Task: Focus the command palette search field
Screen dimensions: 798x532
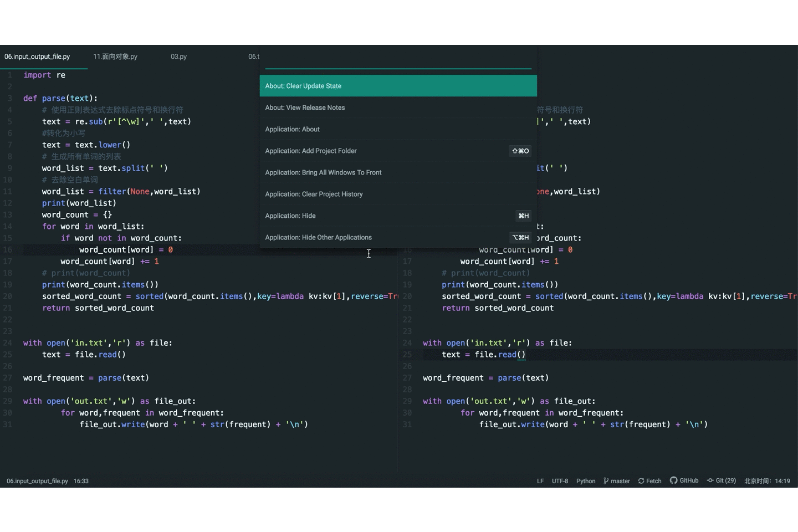Action: [x=398, y=60]
